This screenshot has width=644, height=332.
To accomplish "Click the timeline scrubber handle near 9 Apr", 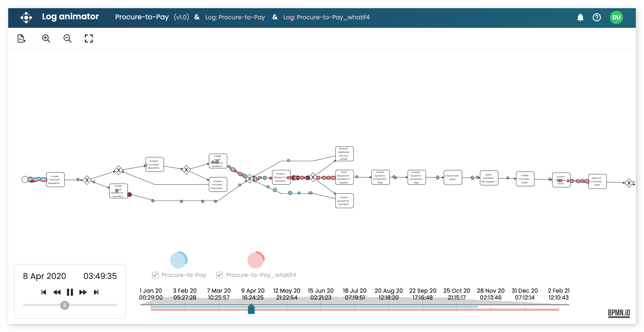I will (251, 309).
